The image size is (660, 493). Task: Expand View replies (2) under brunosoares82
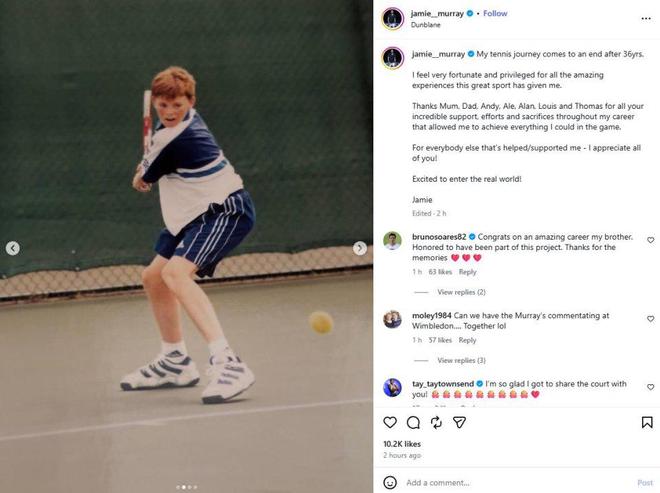pyautogui.click(x=461, y=292)
